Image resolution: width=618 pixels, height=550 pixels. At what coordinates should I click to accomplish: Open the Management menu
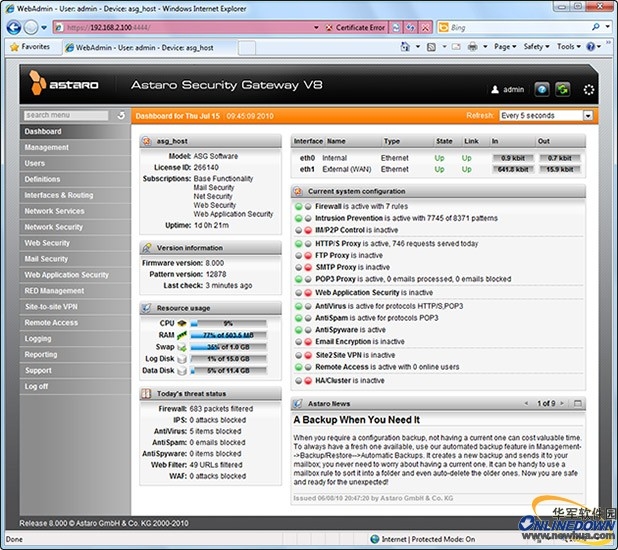(75, 147)
